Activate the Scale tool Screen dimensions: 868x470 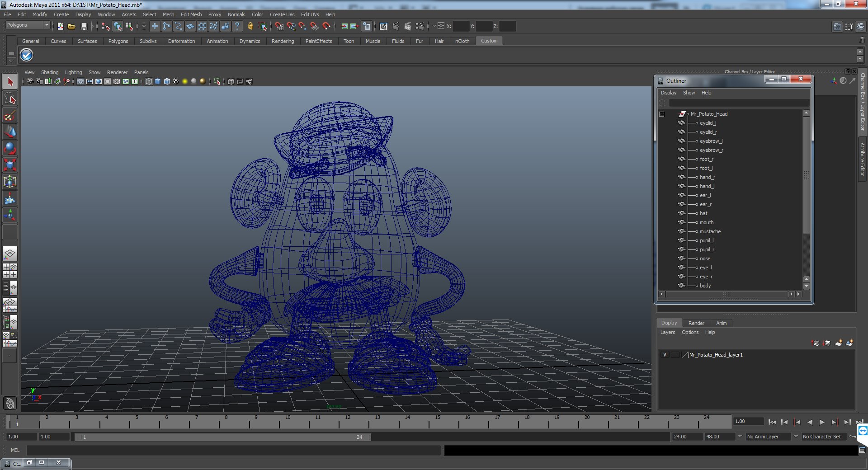(x=10, y=165)
